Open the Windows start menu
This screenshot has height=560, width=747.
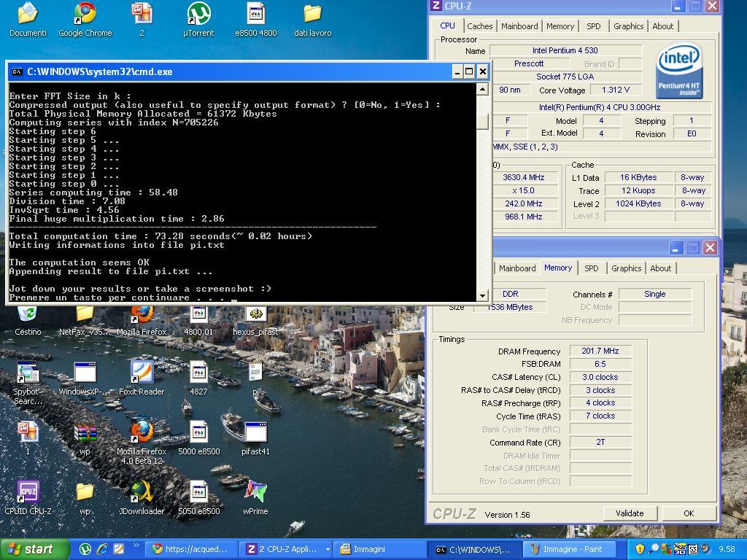(x=34, y=549)
